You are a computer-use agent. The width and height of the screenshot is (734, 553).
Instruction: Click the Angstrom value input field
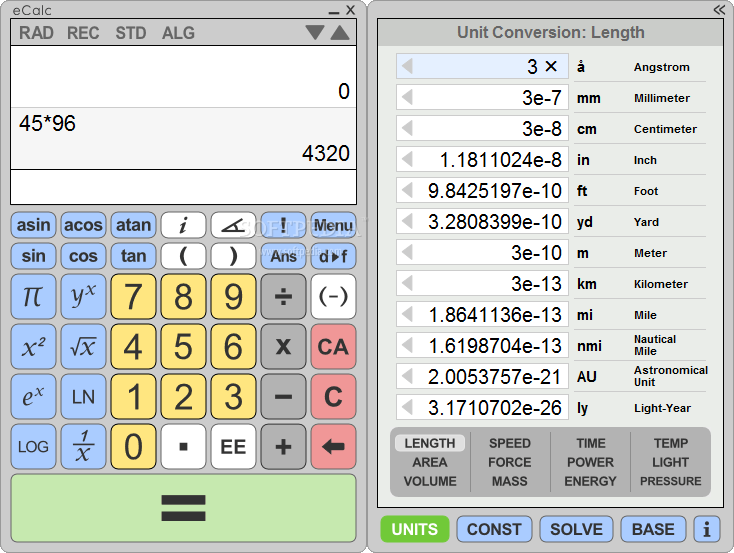[x=482, y=66]
